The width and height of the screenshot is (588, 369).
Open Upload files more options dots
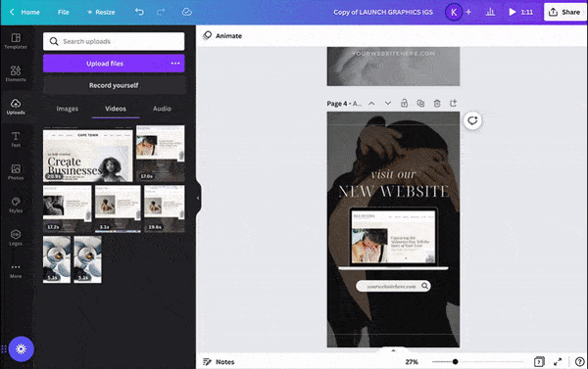(x=175, y=64)
